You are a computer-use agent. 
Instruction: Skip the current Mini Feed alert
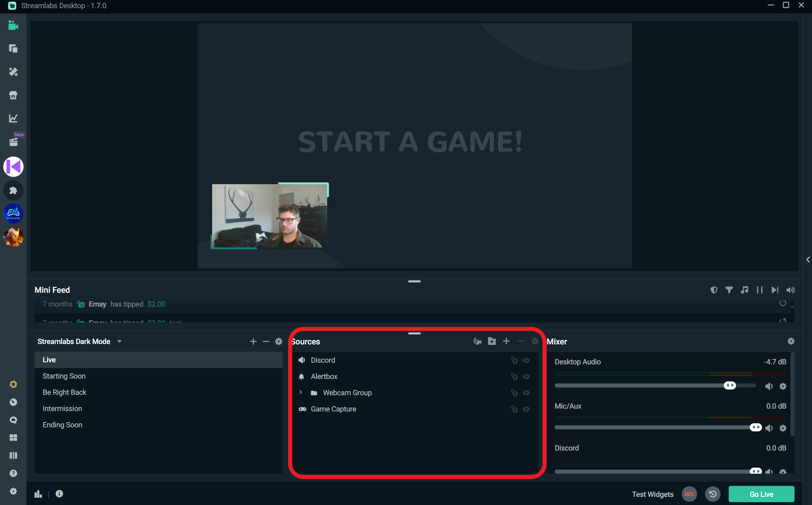click(775, 290)
